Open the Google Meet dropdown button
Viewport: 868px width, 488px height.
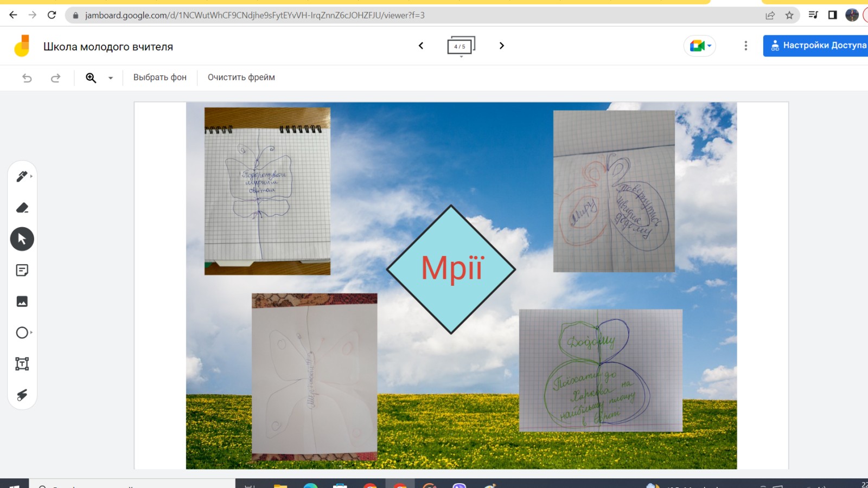coord(700,46)
